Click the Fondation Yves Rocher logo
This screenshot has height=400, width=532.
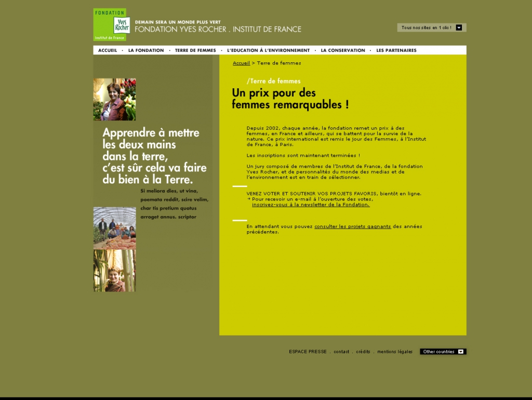point(112,24)
